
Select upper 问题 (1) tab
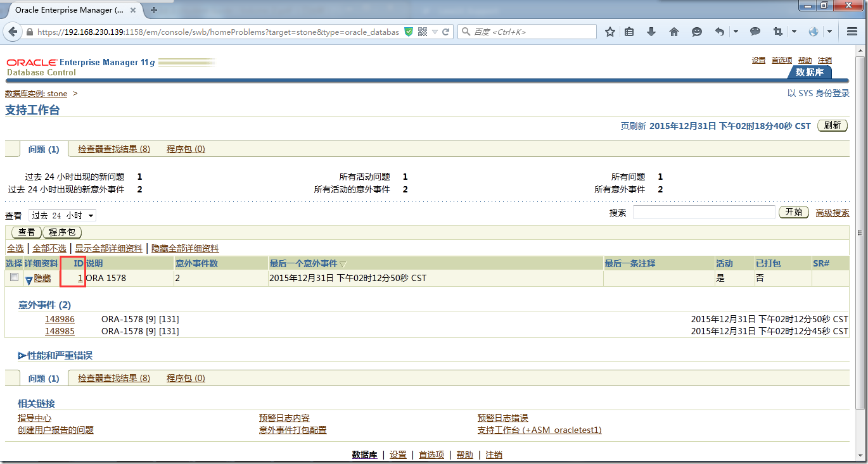[44, 149]
